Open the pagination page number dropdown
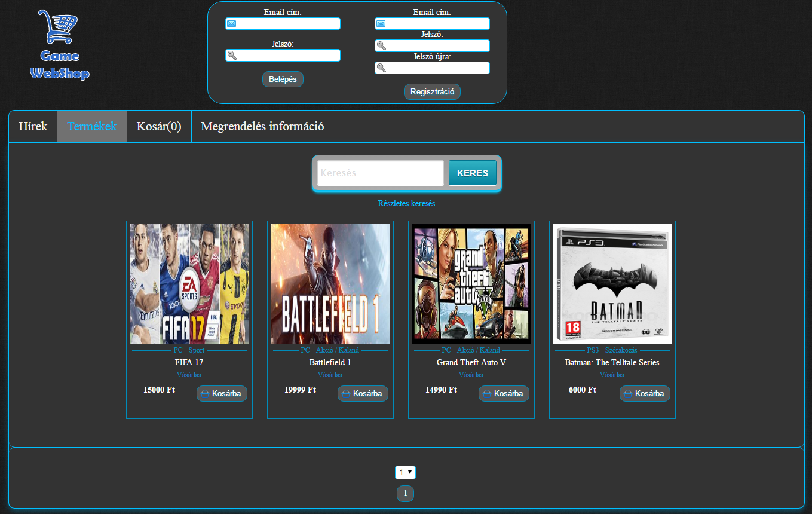 pyautogui.click(x=406, y=472)
